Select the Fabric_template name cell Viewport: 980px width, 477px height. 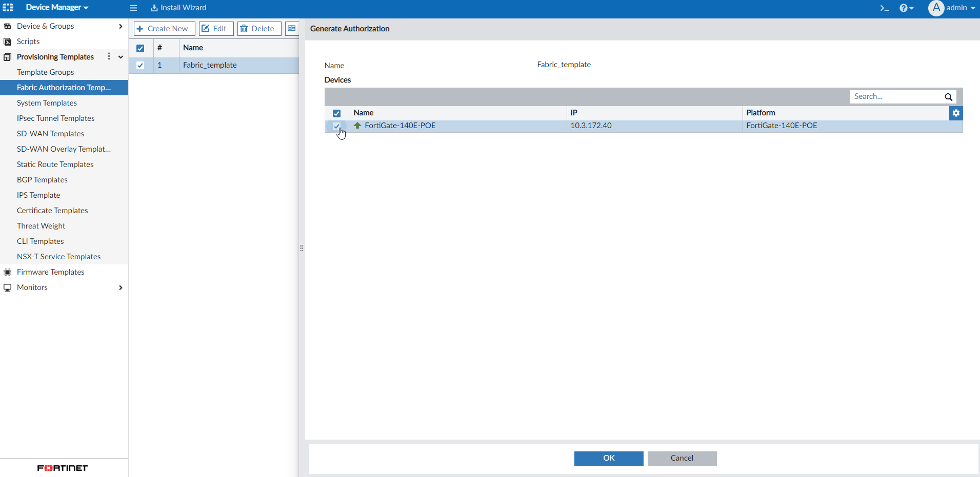pyautogui.click(x=210, y=65)
